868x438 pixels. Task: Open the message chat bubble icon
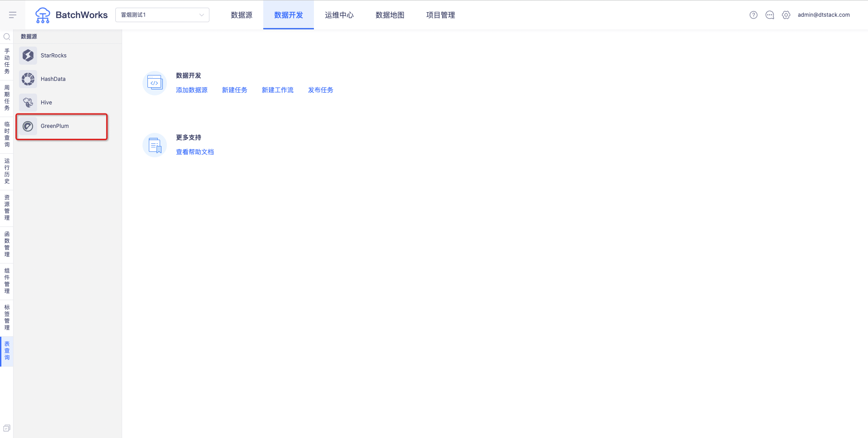(x=770, y=15)
